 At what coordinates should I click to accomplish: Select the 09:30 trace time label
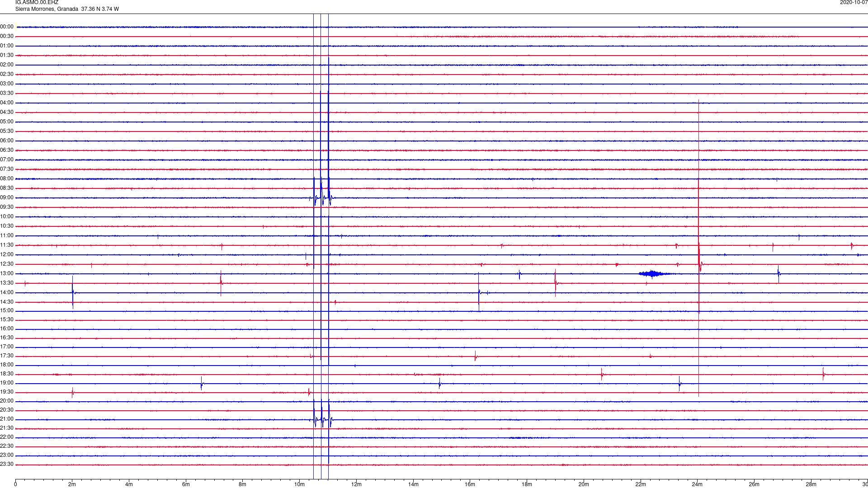(x=7, y=207)
